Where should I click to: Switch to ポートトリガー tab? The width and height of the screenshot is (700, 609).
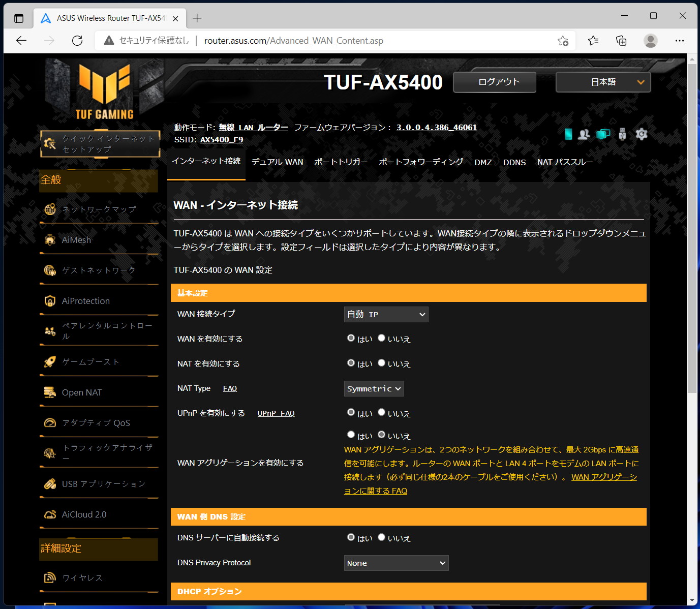click(x=341, y=162)
